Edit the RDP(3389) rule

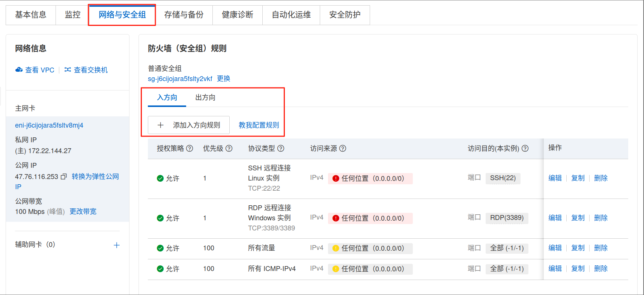point(555,218)
